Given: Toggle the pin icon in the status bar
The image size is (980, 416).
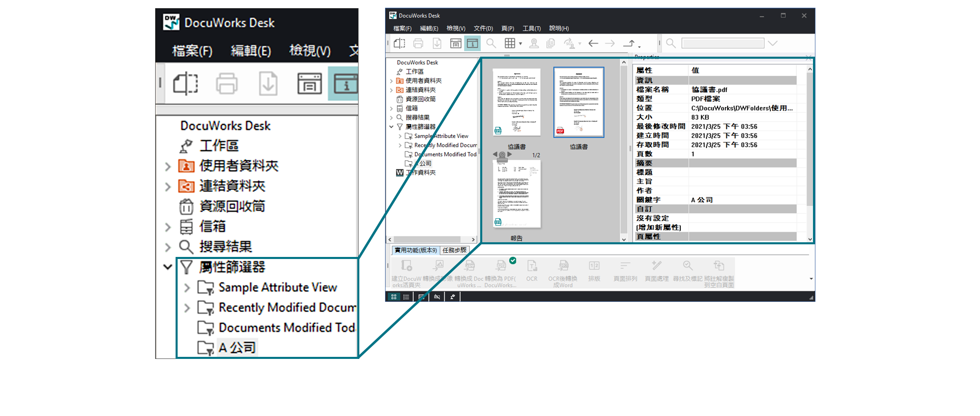Looking at the screenshot, I should click(x=452, y=297).
